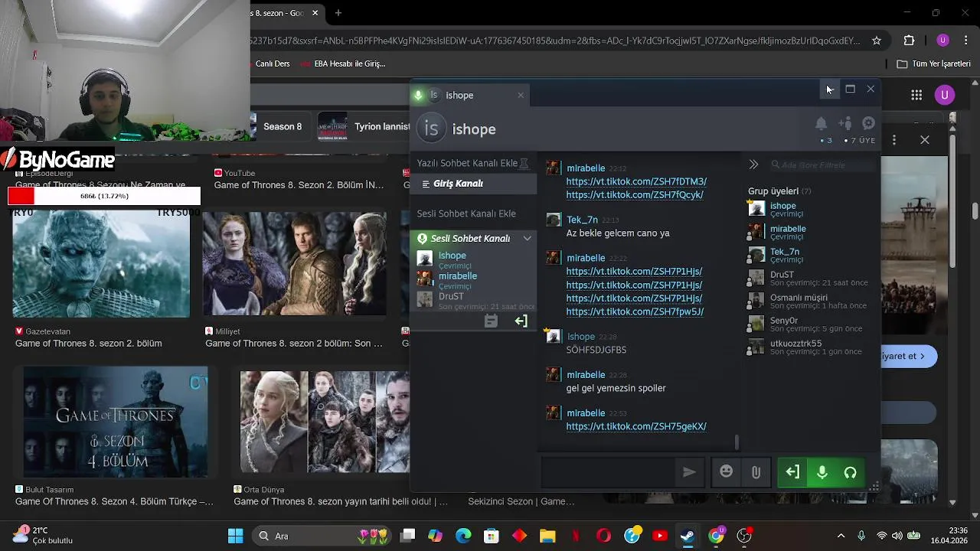Collapse the group member list with double chevron
Viewport: 980px width, 551px height.
[753, 165]
